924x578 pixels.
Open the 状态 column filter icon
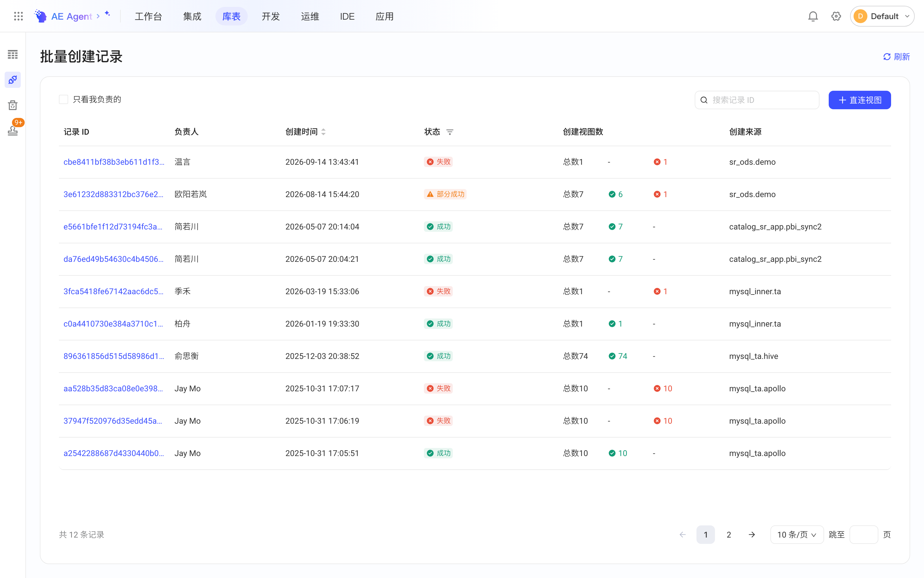point(450,132)
